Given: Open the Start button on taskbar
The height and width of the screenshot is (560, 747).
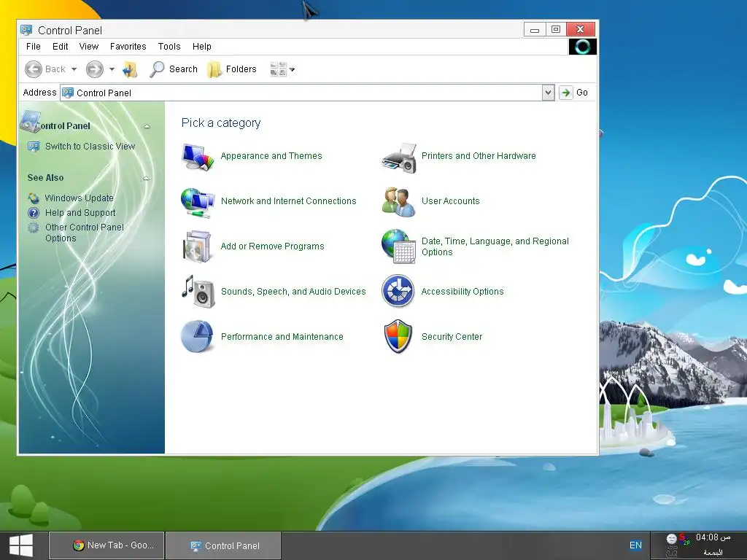Looking at the screenshot, I should 21,545.
